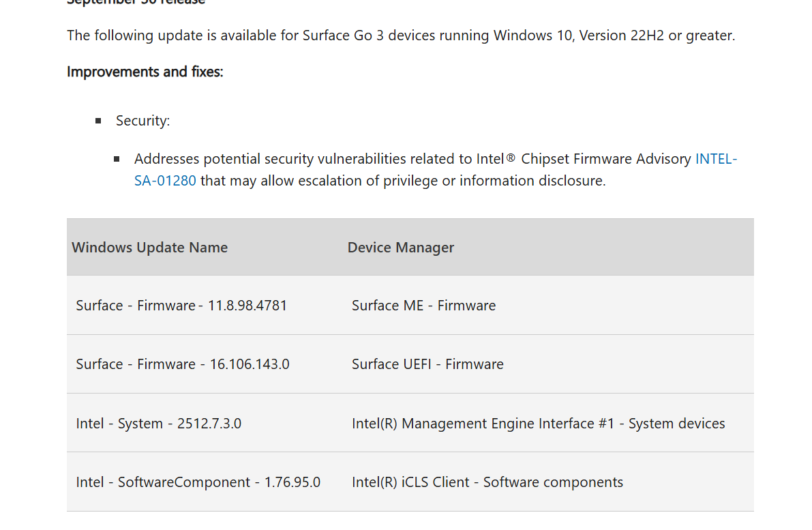The width and height of the screenshot is (812, 530).
Task: Click the nested bullet before Addresses
Action: (x=117, y=159)
